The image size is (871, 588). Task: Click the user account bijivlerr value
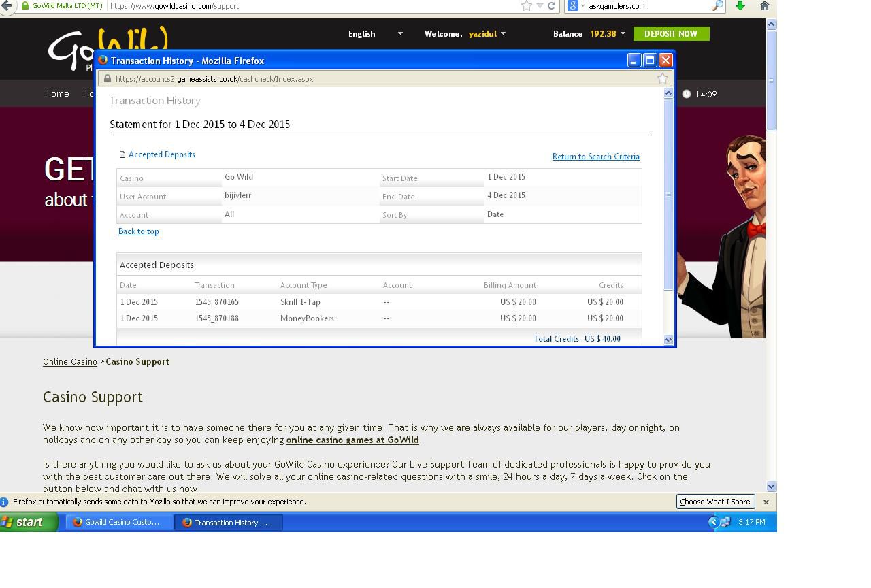237,195
